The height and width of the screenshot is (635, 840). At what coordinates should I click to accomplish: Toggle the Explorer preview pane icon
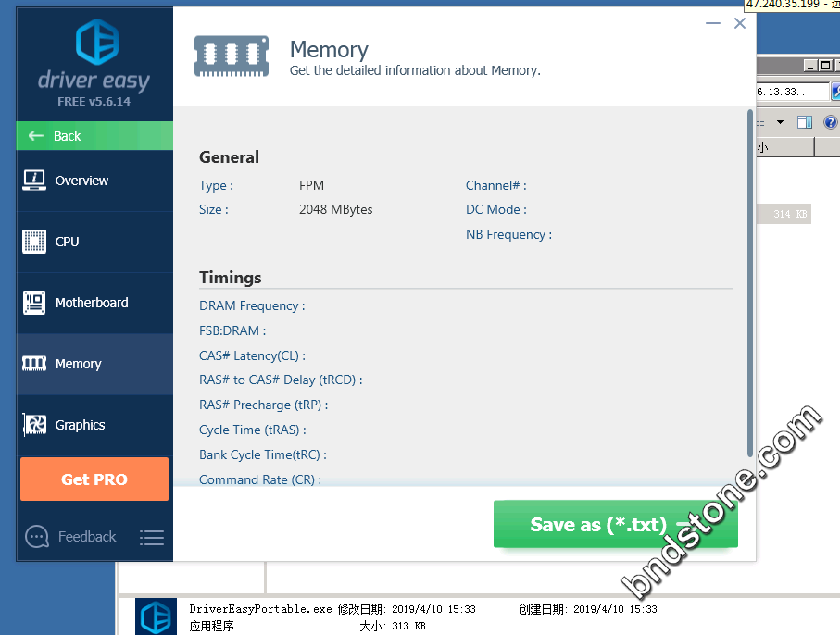point(805,122)
